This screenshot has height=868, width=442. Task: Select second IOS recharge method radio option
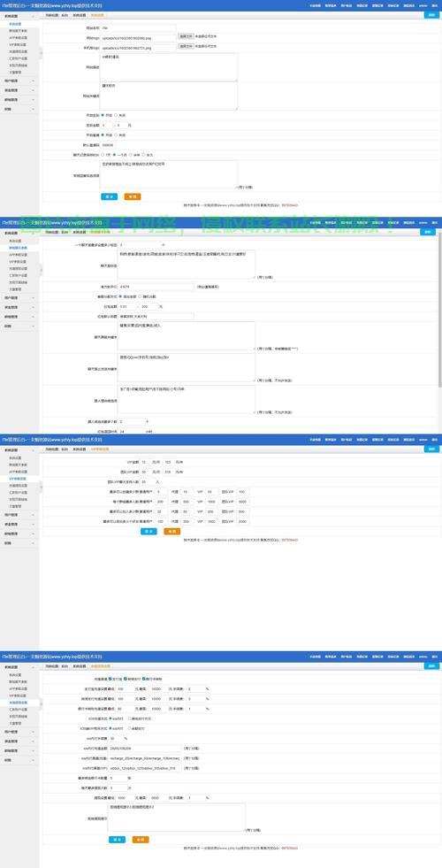tap(130, 718)
